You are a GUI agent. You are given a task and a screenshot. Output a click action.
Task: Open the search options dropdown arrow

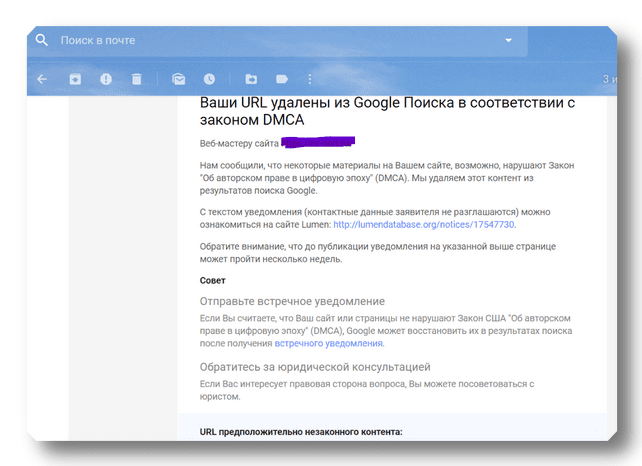[x=508, y=40]
